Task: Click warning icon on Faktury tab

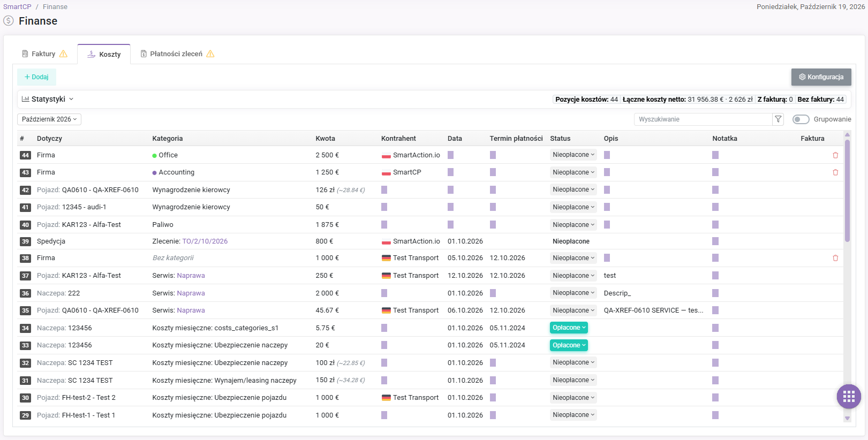Action: point(63,54)
